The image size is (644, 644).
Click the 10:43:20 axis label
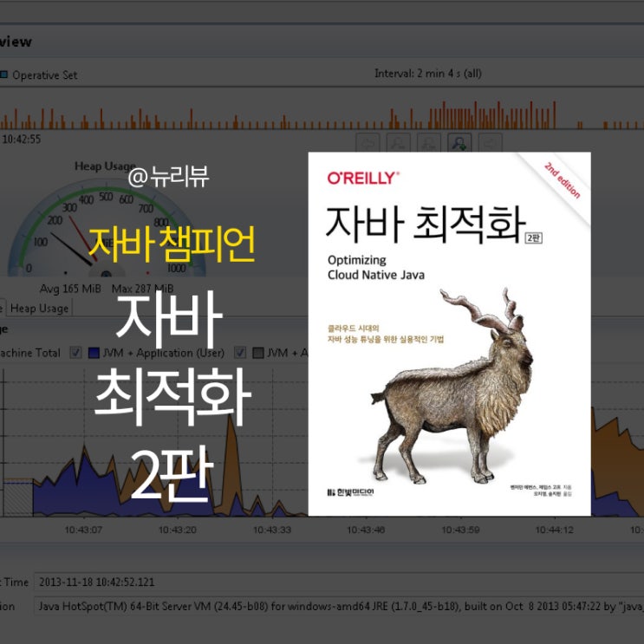click(x=178, y=530)
